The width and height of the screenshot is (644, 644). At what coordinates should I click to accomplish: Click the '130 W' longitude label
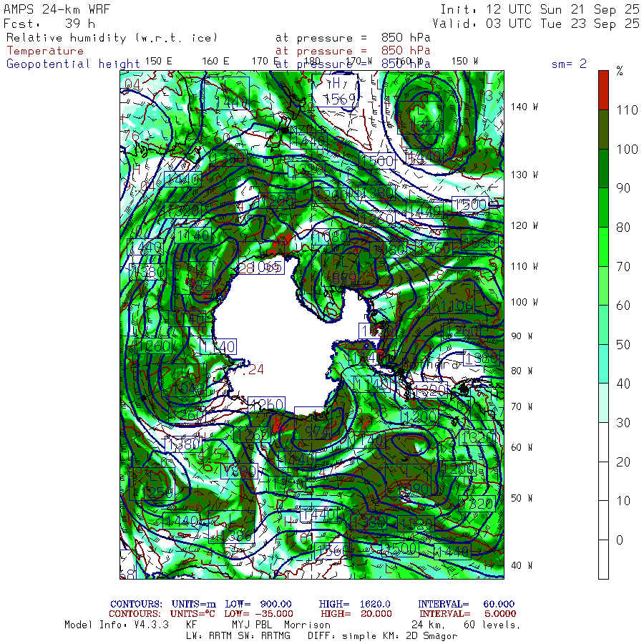[x=525, y=175]
